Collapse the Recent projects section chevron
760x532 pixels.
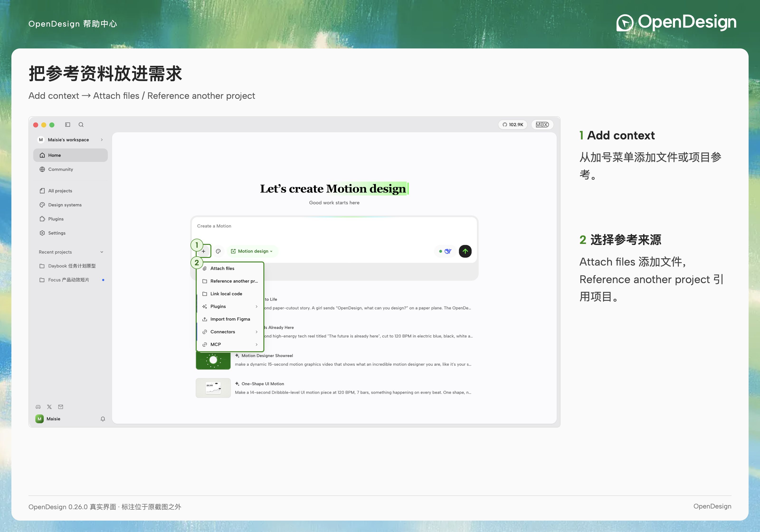click(102, 252)
